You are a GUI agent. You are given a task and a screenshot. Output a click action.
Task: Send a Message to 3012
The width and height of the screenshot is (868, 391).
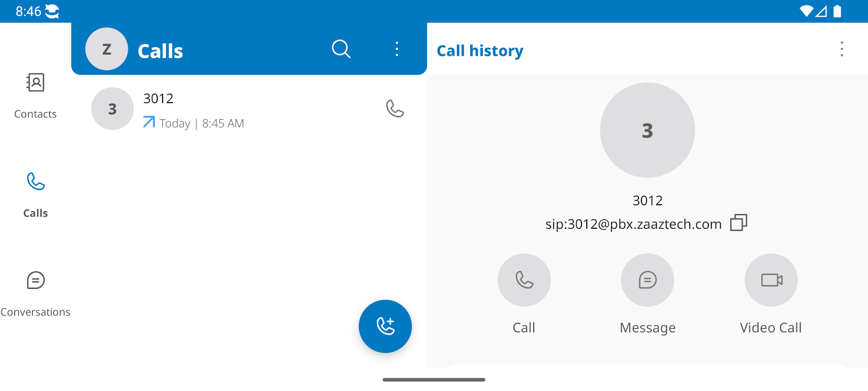(x=647, y=280)
